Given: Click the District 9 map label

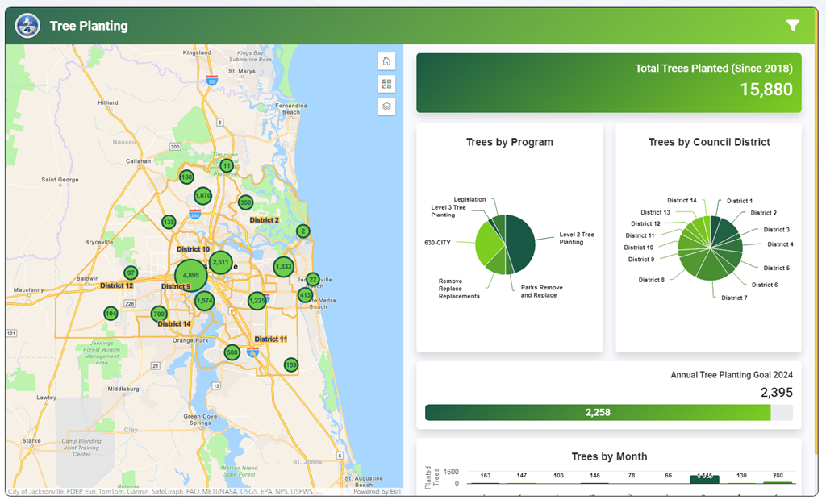Looking at the screenshot, I should coord(176,286).
